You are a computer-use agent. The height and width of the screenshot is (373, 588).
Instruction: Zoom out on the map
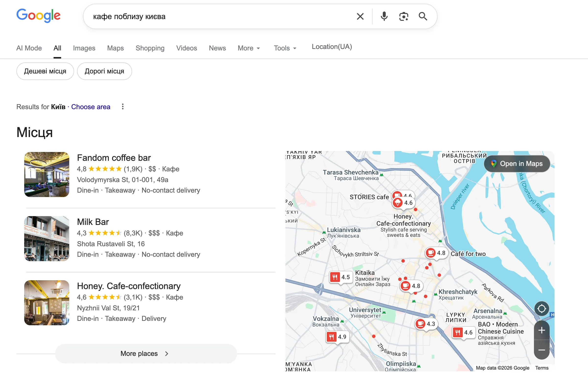(542, 350)
